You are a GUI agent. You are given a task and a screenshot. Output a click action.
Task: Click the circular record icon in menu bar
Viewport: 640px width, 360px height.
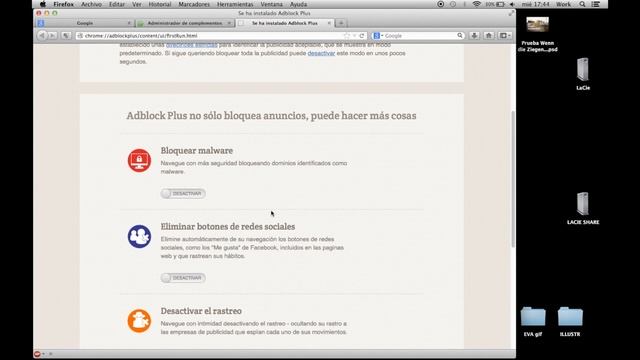[x=440, y=4]
